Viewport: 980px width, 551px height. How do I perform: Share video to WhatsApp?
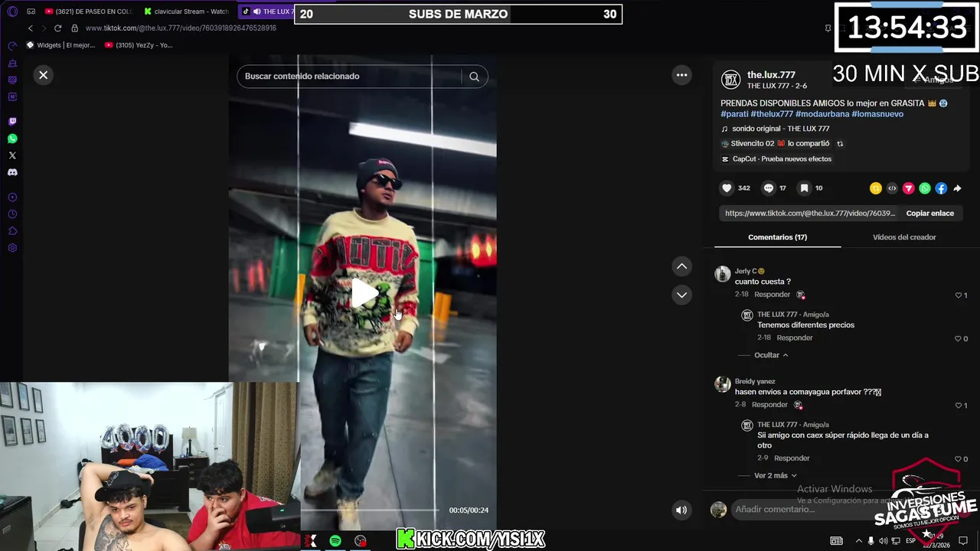[x=925, y=188]
